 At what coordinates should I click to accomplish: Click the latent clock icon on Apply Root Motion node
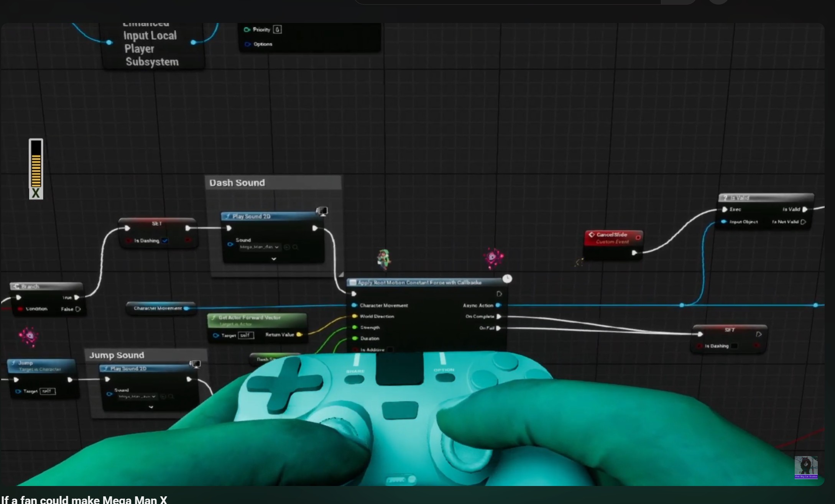point(507,279)
